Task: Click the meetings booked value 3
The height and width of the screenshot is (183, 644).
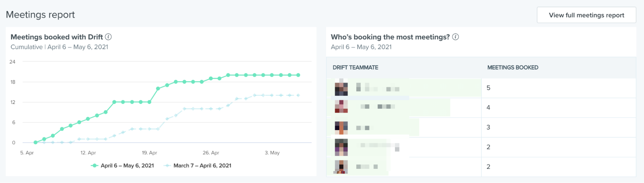Action: tap(488, 127)
